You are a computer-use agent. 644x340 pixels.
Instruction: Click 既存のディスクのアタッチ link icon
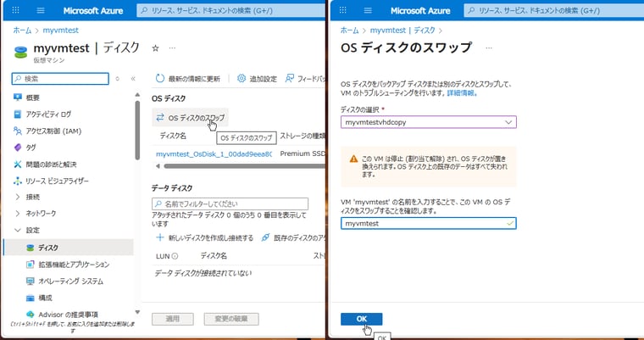266,237
